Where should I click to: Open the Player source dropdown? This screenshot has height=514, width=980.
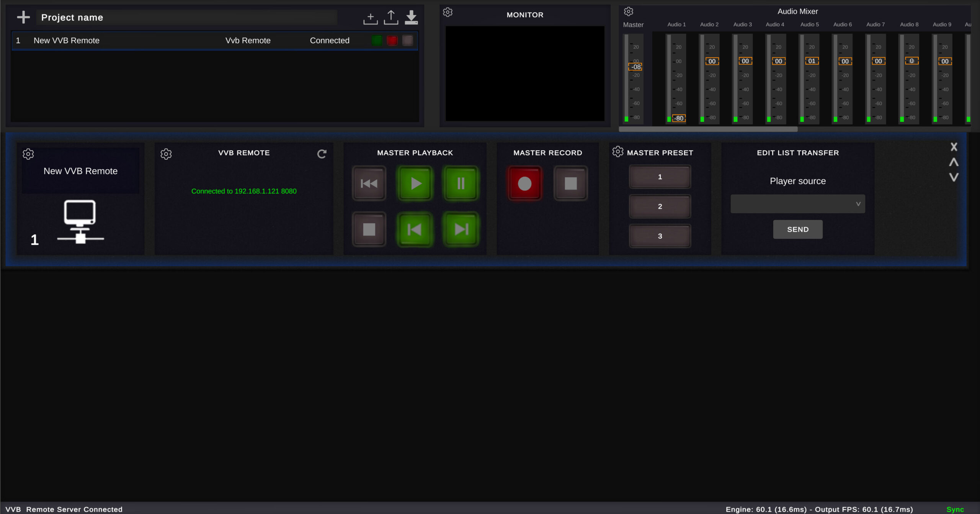pos(797,204)
